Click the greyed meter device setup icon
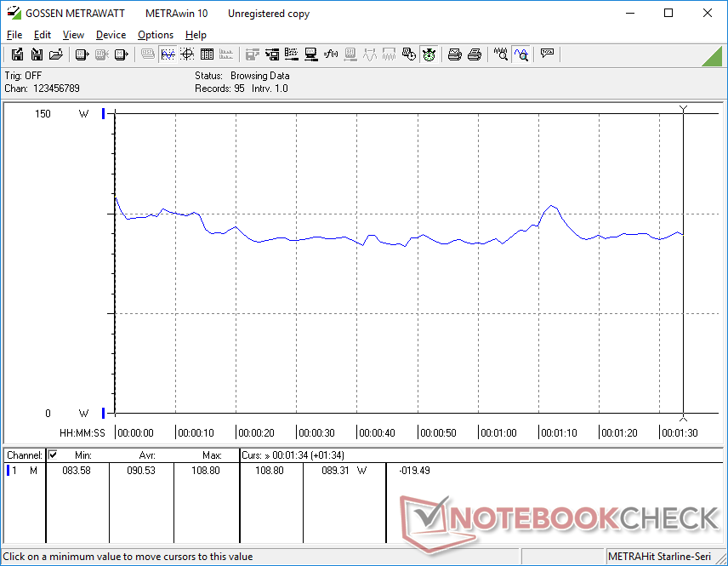The image size is (728, 566). coord(350,54)
